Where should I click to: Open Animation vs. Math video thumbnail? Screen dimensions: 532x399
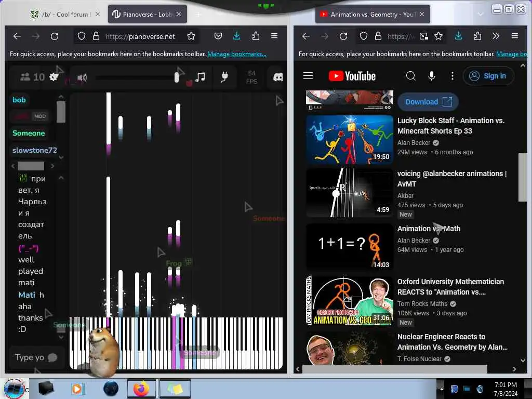[x=350, y=247]
